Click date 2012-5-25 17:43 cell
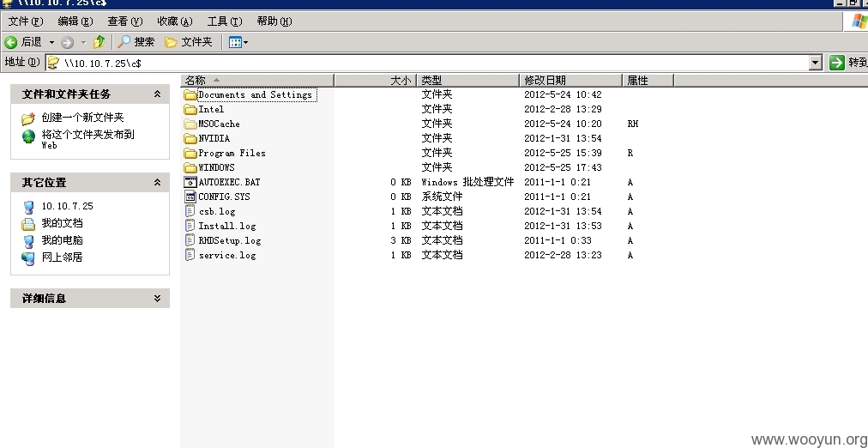The width and height of the screenshot is (868, 448). [x=563, y=168]
